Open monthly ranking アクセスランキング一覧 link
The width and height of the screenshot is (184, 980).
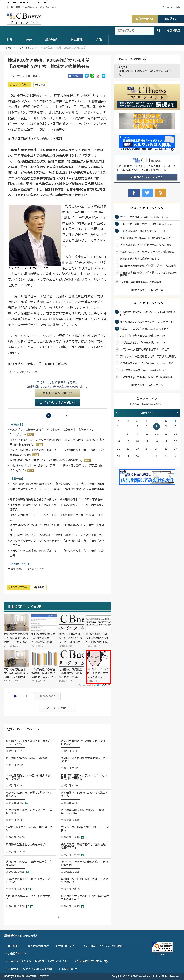pyautogui.click(x=147, y=385)
